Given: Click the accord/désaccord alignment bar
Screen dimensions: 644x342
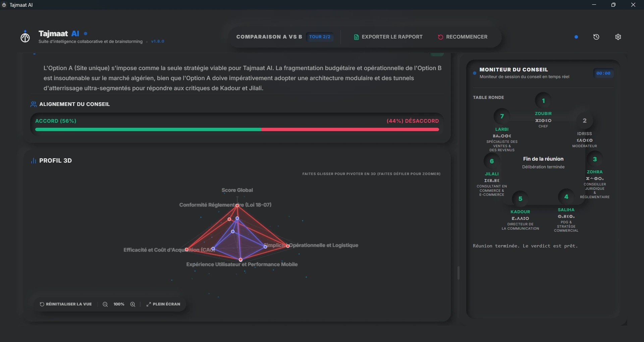Looking at the screenshot, I should 237,129.
